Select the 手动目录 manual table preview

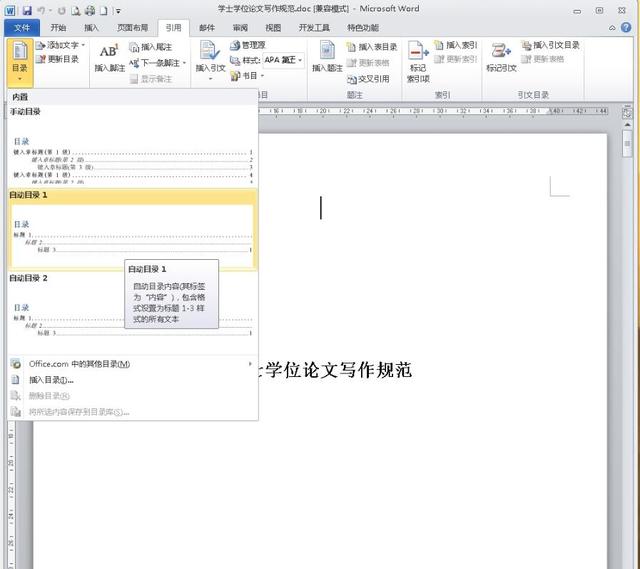[x=132, y=145]
